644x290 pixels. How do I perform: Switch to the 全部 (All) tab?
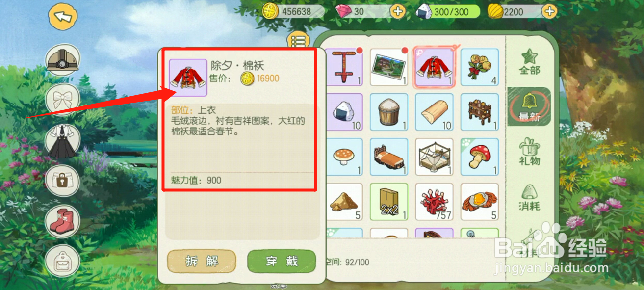click(x=530, y=62)
